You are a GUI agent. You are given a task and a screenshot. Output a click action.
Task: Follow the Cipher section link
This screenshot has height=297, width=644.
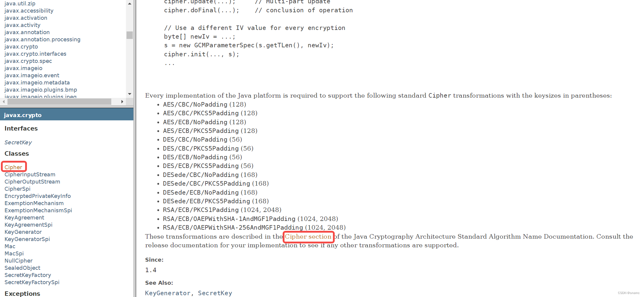coord(308,237)
